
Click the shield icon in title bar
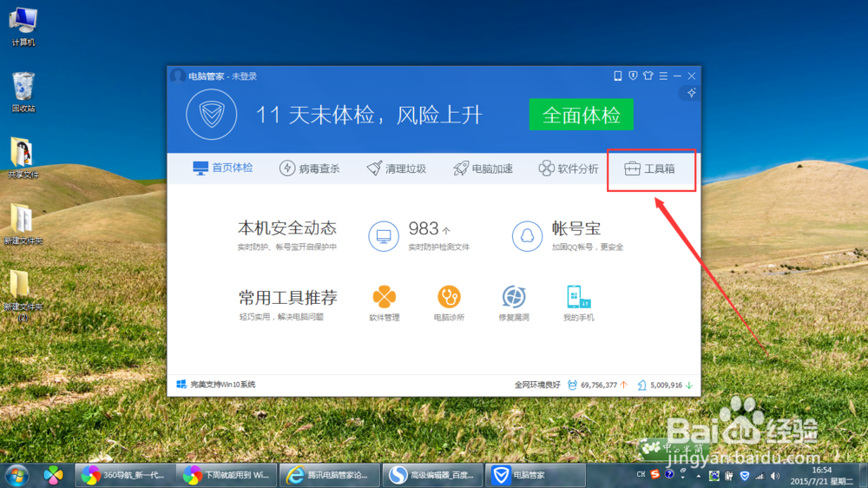634,76
